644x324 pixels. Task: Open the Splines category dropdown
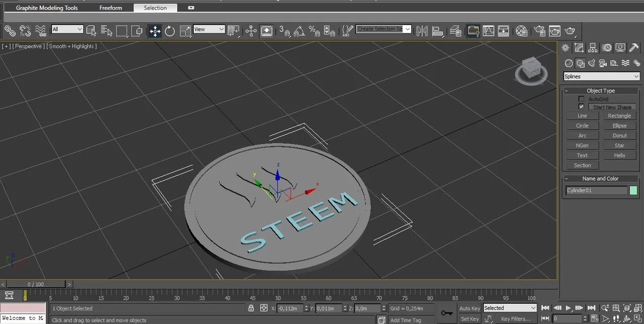pyautogui.click(x=602, y=76)
